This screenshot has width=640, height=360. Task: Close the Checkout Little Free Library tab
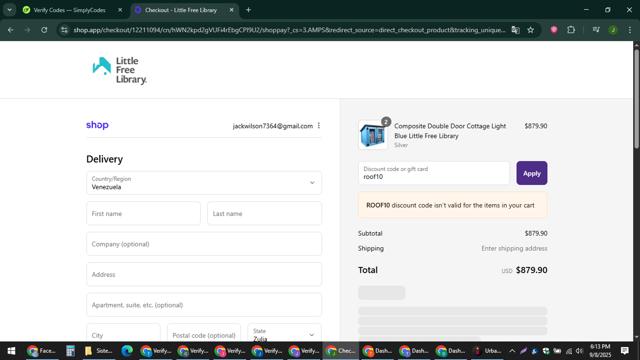click(x=231, y=10)
